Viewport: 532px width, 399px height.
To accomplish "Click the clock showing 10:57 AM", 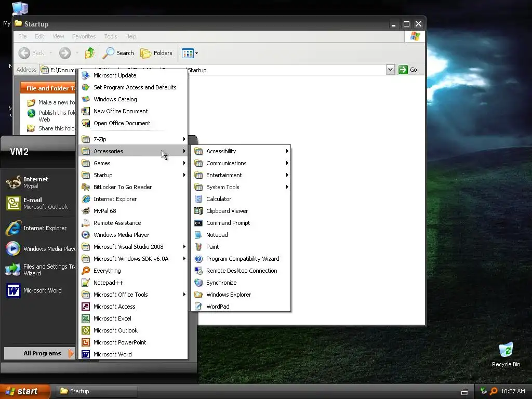I will pyautogui.click(x=513, y=391).
